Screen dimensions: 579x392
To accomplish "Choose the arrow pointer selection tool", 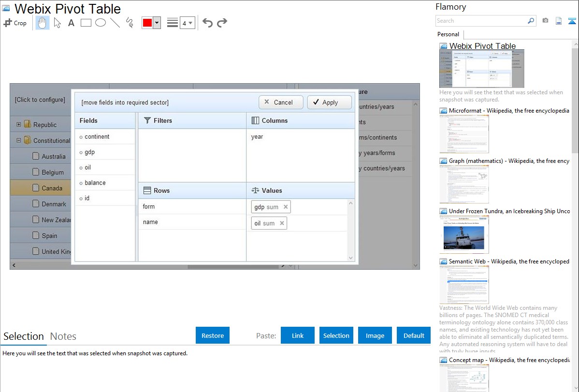I will pos(57,23).
